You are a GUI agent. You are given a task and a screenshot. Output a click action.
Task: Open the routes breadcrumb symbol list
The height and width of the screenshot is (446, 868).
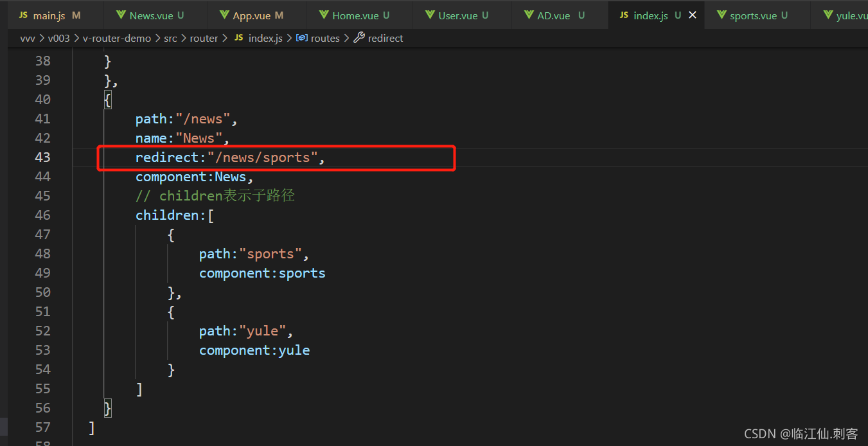[x=325, y=39]
